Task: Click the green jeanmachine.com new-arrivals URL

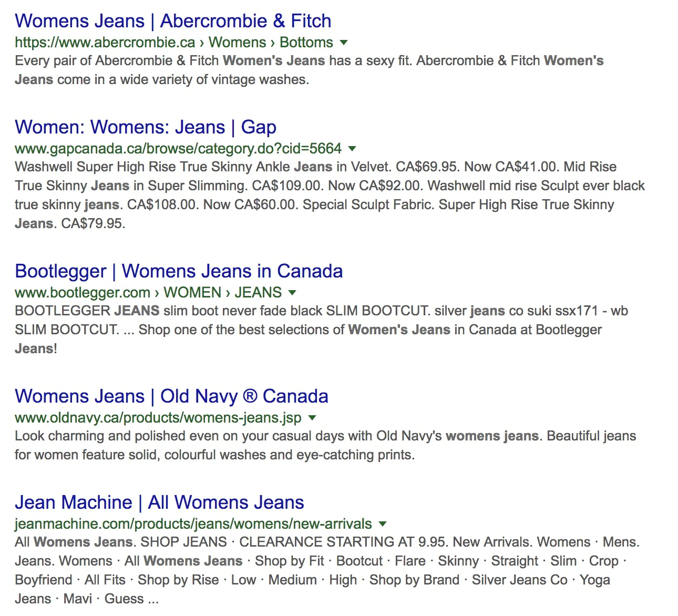Action: point(193,524)
